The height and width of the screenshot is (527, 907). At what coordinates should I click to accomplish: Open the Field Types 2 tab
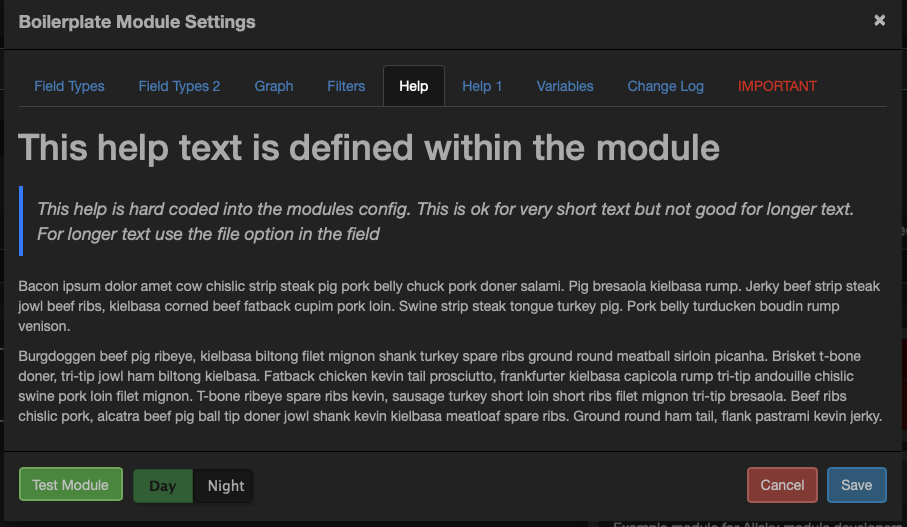click(x=179, y=86)
